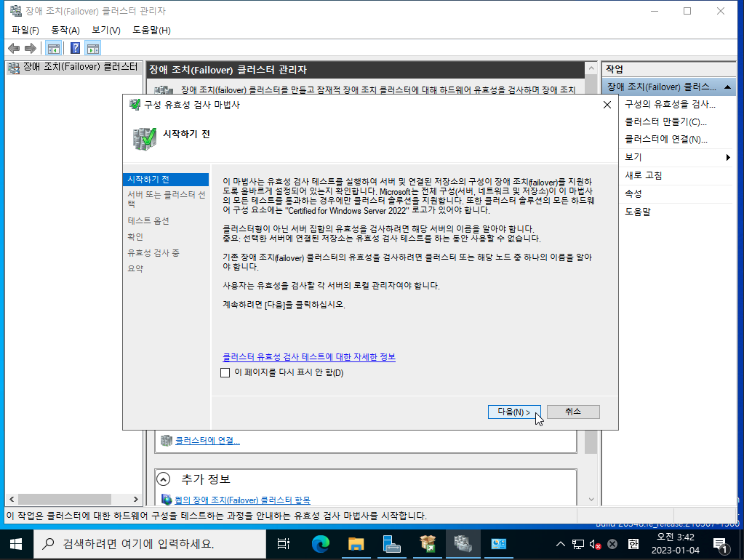Open the 도움말(H) menu
The height and width of the screenshot is (560, 744).
coord(151,31)
